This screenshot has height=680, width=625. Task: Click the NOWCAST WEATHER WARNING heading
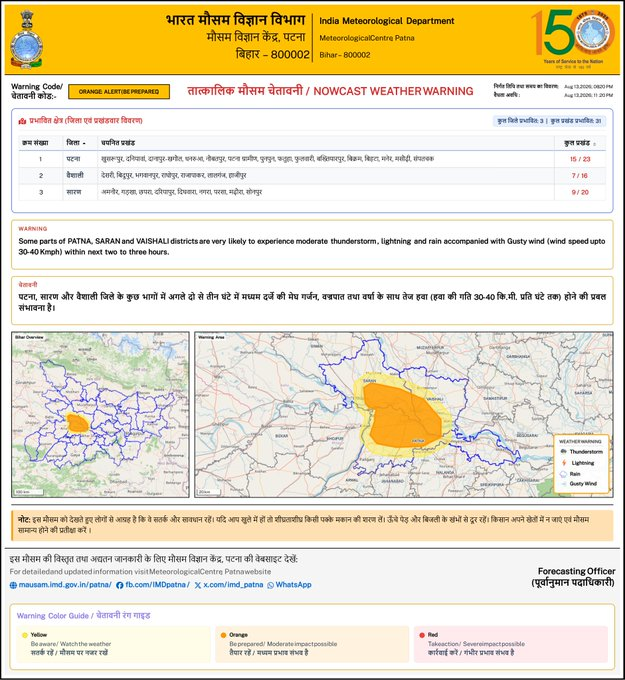click(x=393, y=91)
